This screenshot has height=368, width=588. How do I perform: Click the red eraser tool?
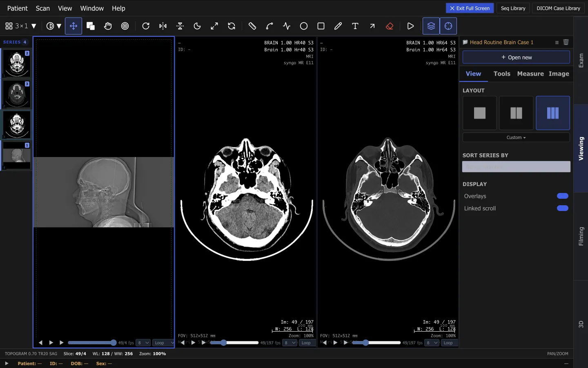(390, 26)
